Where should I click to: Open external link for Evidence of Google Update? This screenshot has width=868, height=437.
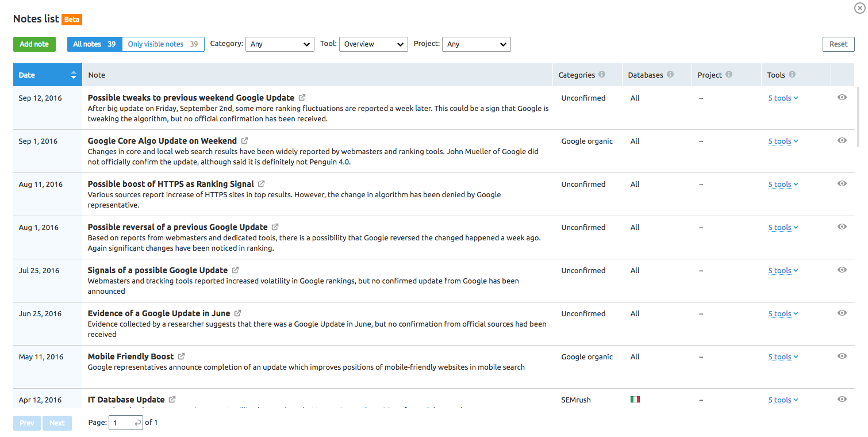coord(238,313)
